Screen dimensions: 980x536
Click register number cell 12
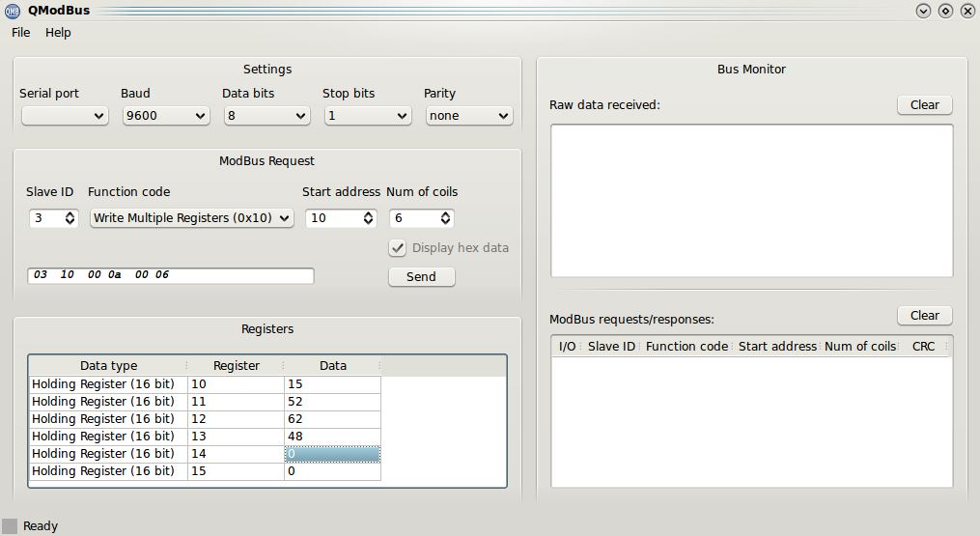pos(236,419)
